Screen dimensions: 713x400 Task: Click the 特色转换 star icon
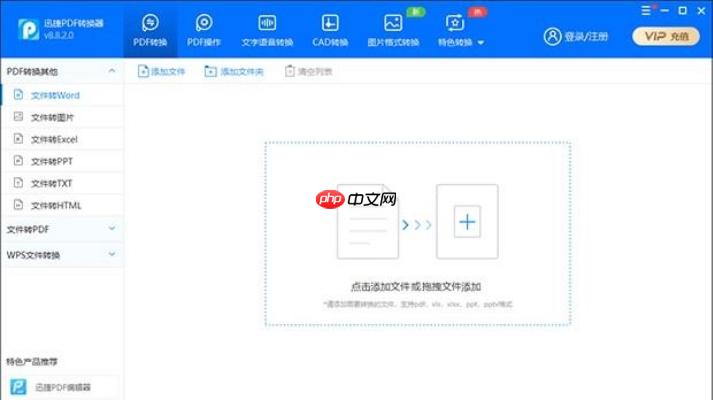(455, 23)
